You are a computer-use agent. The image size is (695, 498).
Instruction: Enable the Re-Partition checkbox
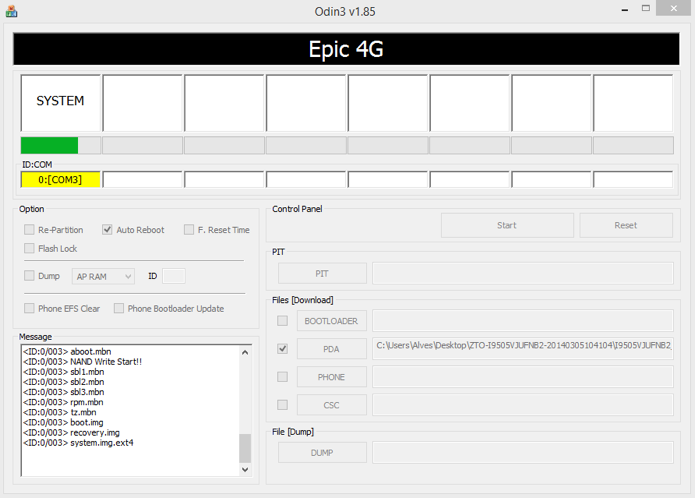click(x=29, y=230)
